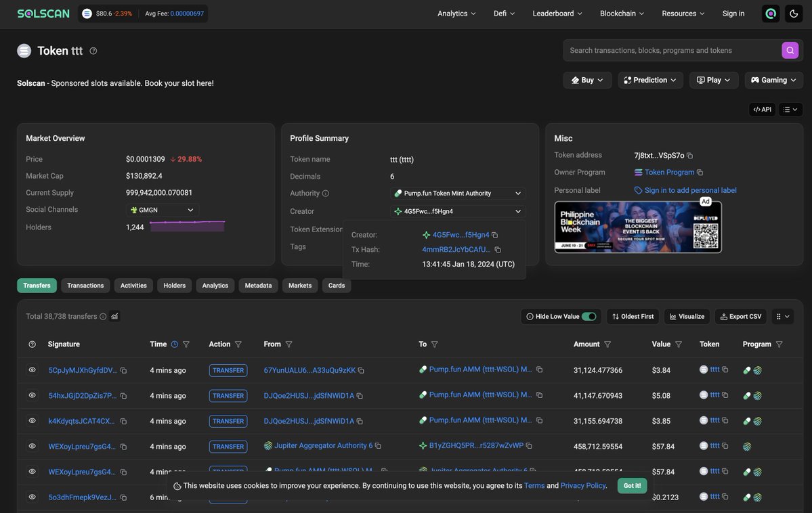Toggle dark mode moon icon

[793, 14]
